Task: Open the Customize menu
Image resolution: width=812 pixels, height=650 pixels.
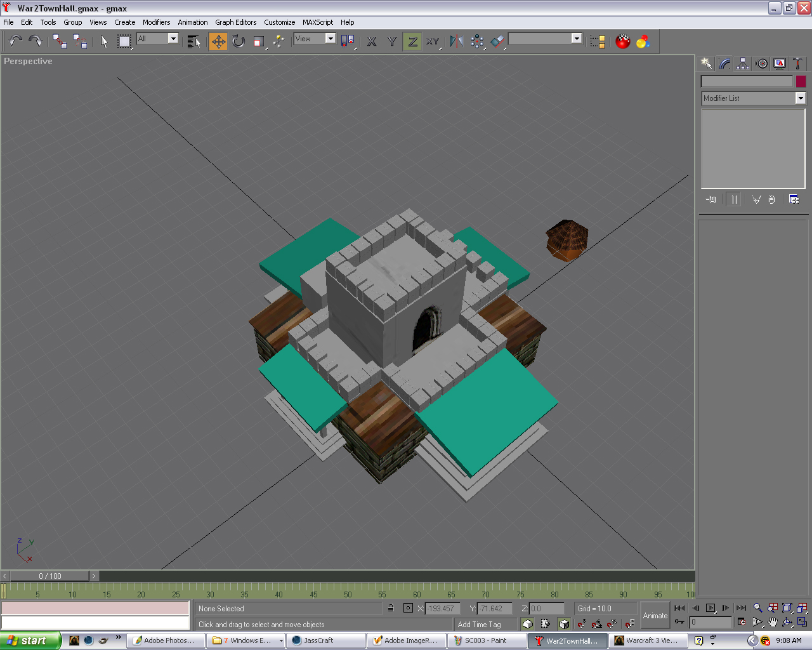Action: coord(279,22)
